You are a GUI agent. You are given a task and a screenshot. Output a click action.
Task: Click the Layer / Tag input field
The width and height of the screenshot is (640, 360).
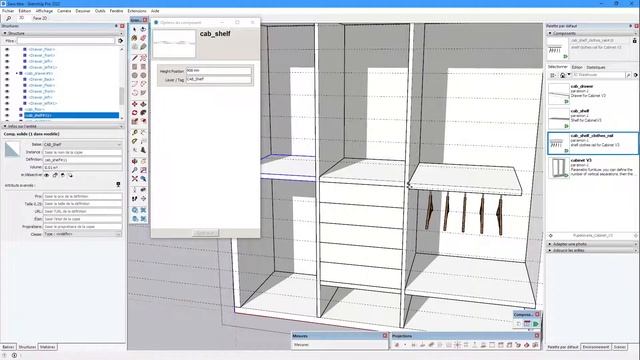[218, 80]
